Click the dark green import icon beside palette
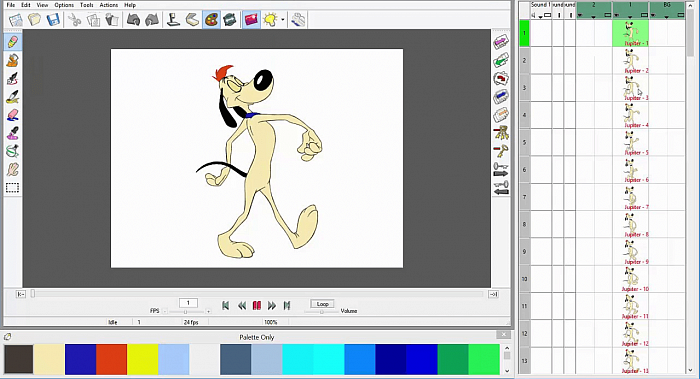This screenshot has height=379, width=700. 230,20
